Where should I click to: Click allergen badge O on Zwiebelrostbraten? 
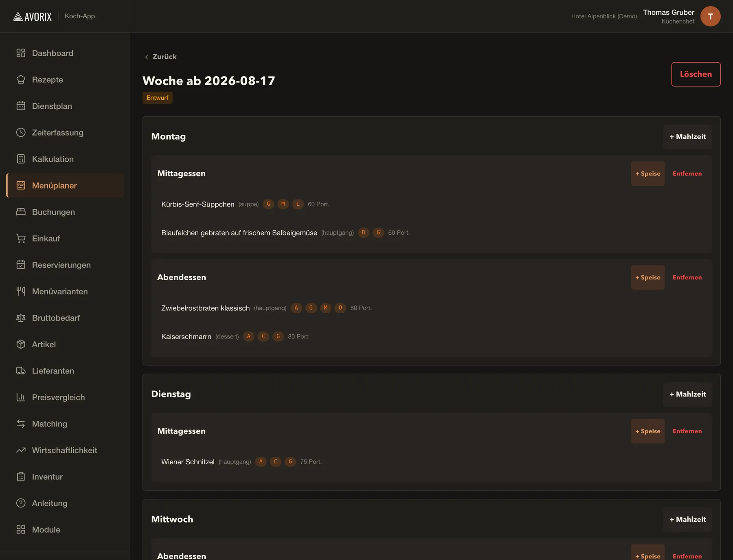tap(340, 308)
